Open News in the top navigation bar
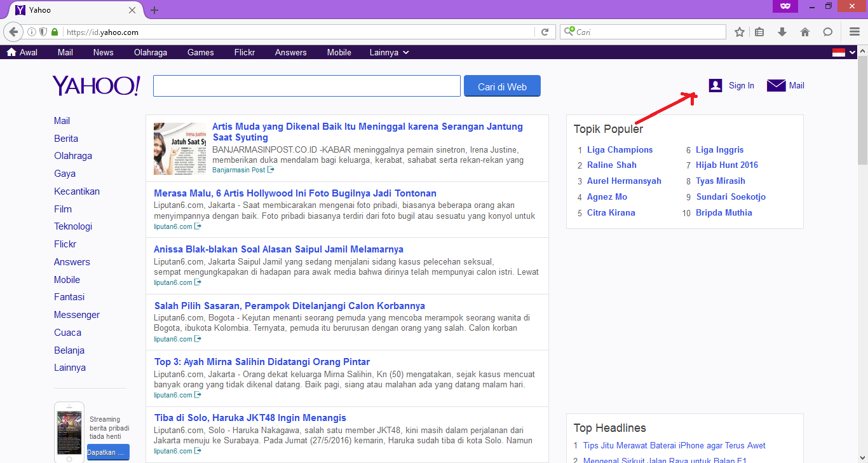Image resolution: width=868 pixels, height=463 pixels. tap(104, 52)
